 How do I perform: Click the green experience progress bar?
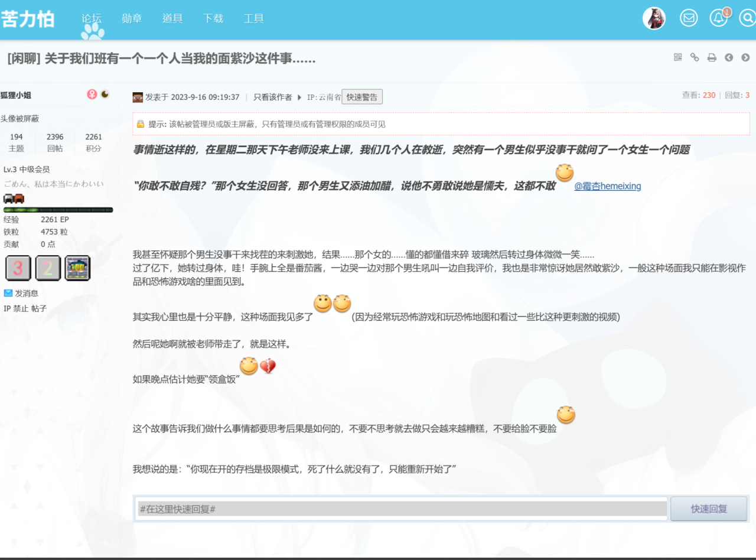click(58, 210)
